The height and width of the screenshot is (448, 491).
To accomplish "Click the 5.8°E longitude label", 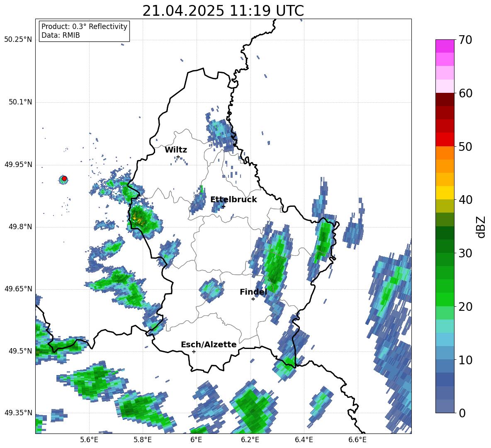I will coord(143,440).
